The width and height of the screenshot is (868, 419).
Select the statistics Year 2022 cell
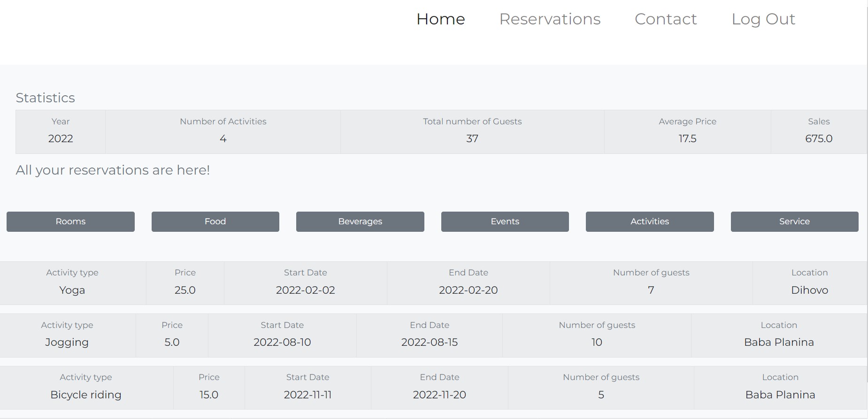coord(61,138)
